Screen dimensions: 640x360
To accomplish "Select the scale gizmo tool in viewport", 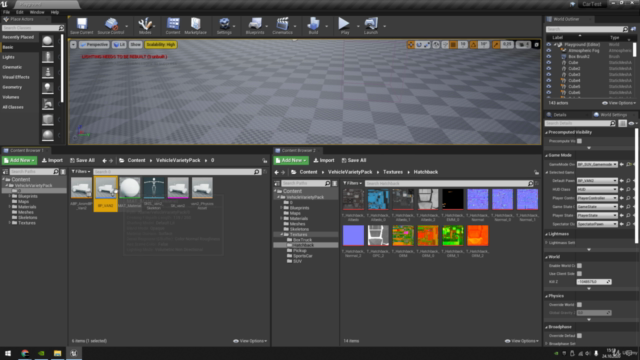I will click(427, 44).
